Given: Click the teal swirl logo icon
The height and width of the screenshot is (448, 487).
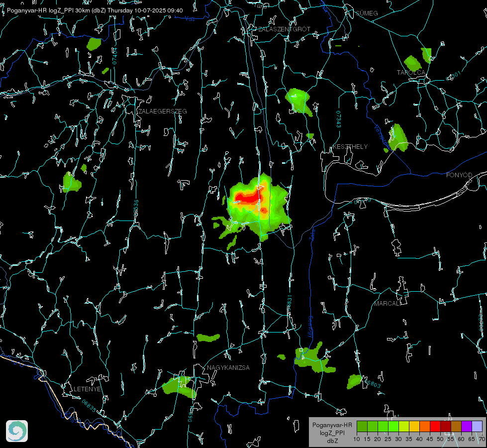Looking at the screenshot, I should [x=17, y=431].
